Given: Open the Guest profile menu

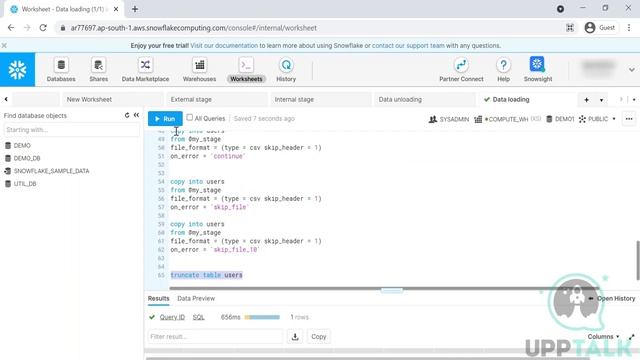Looking at the screenshot, I should (600, 28).
